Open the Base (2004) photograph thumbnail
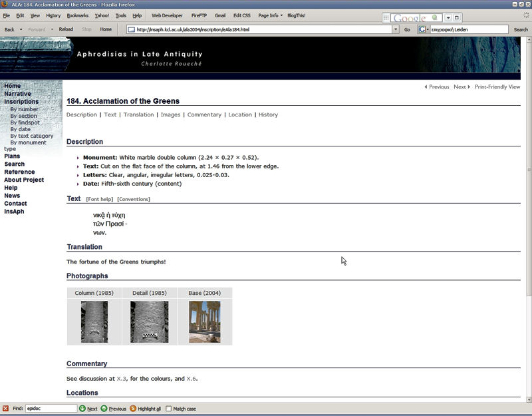 tap(204, 321)
